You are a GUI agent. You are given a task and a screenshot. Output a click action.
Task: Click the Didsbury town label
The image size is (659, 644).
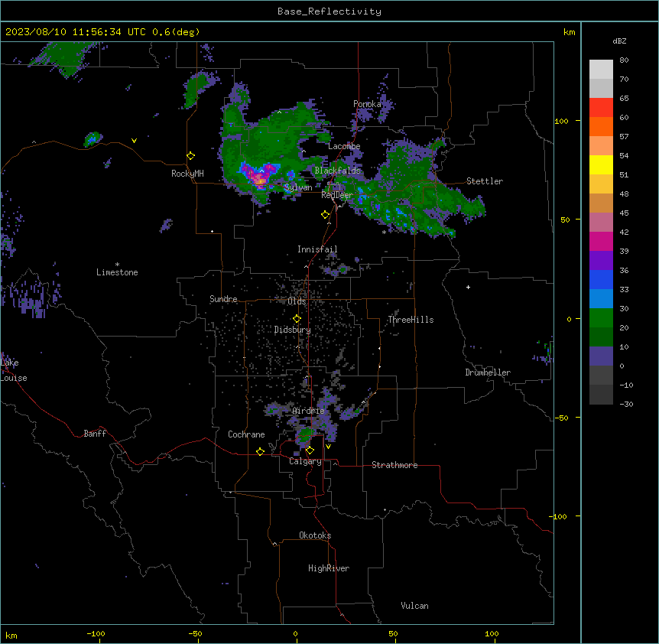click(293, 330)
